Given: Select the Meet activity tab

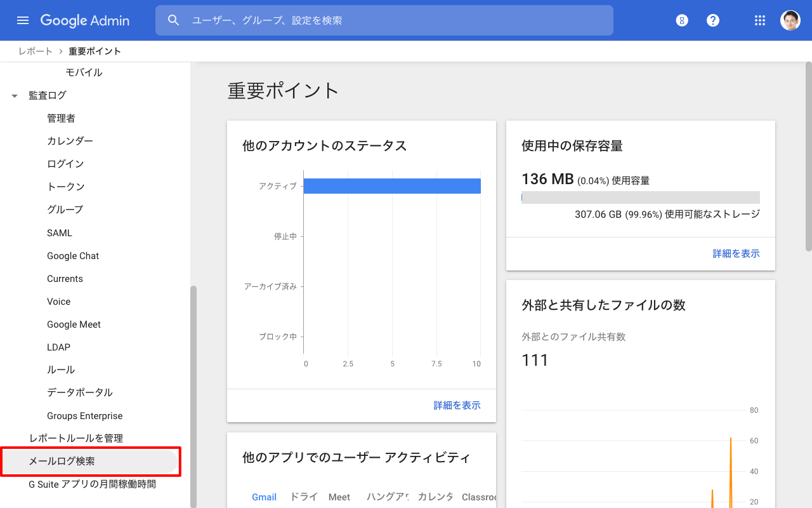Looking at the screenshot, I should (x=339, y=497).
